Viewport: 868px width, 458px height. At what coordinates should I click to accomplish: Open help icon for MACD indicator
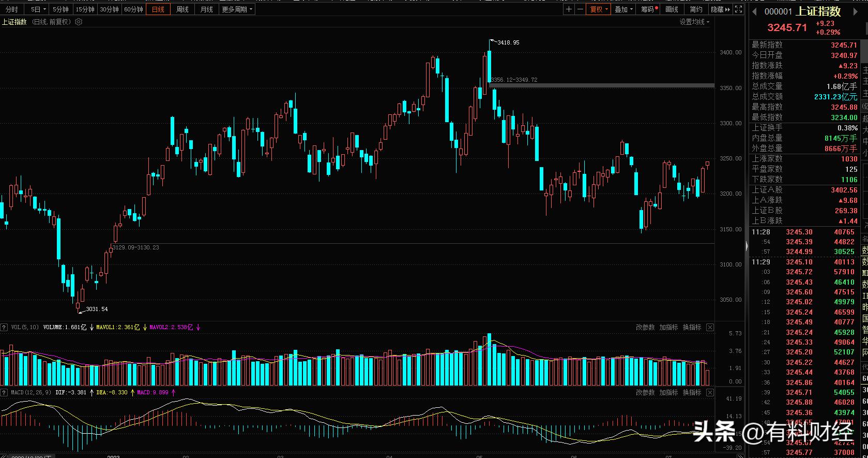[x=4, y=392]
